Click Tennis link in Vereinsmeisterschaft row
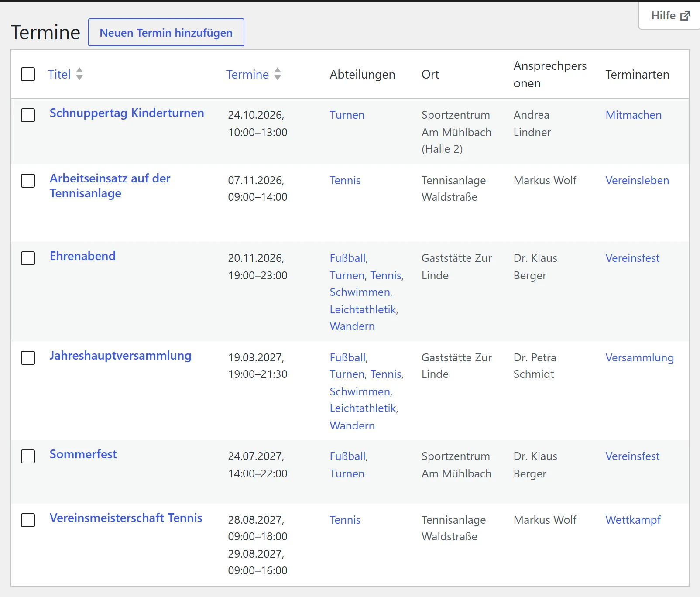 click(x=345, y=520)
